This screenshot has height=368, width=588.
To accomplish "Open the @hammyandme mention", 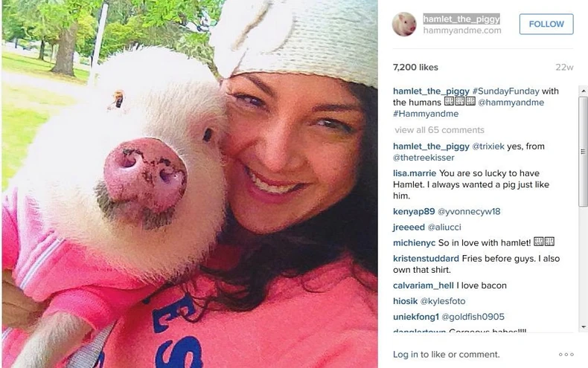I will pyautogui.click(x=511, y=103).
